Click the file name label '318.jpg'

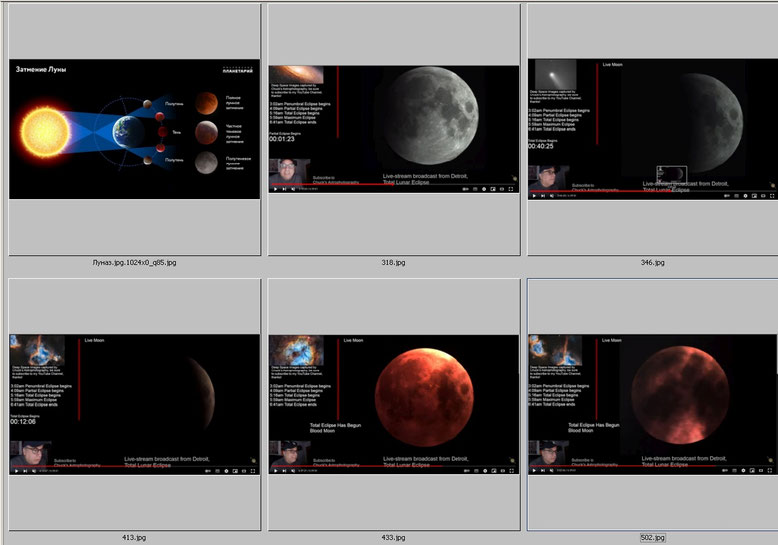coord(393,263)
